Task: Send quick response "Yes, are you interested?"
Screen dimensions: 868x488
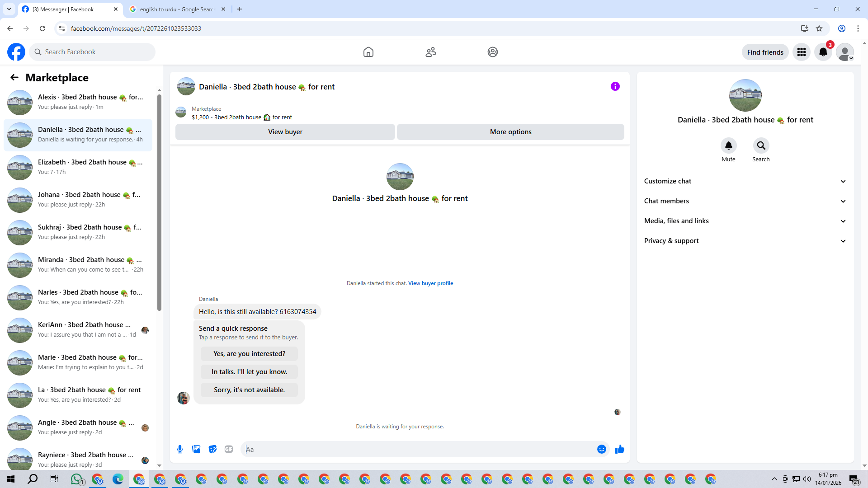Action: coord(249,354)
